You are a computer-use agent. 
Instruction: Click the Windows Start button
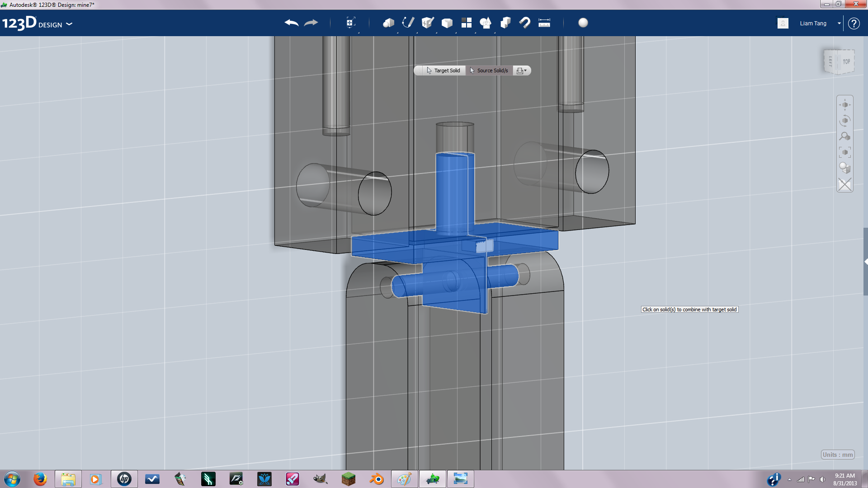pos(12,479)
